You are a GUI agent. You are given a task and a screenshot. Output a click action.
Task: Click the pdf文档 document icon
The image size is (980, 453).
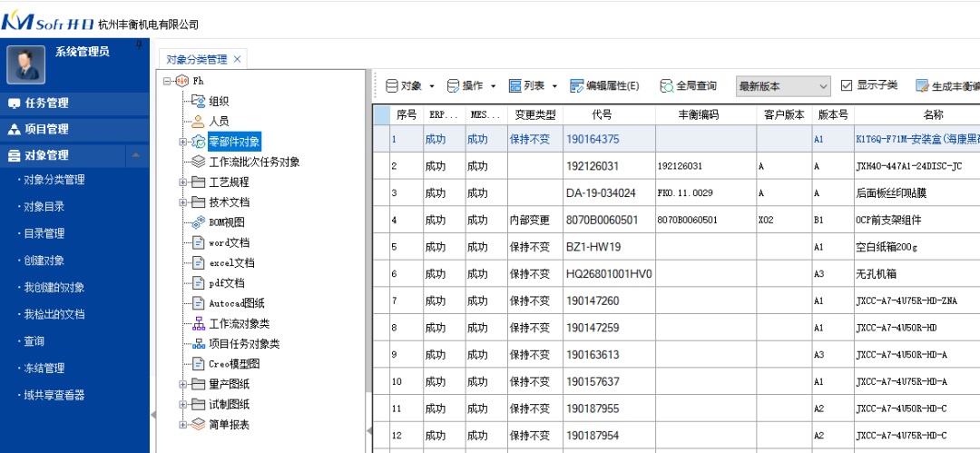coord(198,283)
